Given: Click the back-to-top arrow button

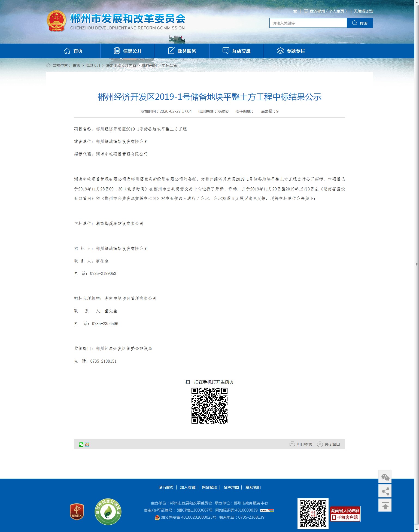Looking at the screenshot, I should [385, 505].
